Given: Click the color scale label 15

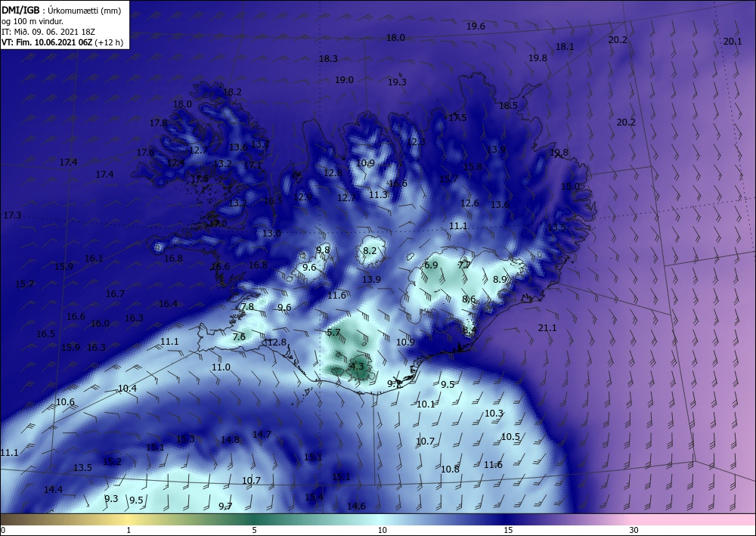Looking at the screenshot, I should 508,530.
